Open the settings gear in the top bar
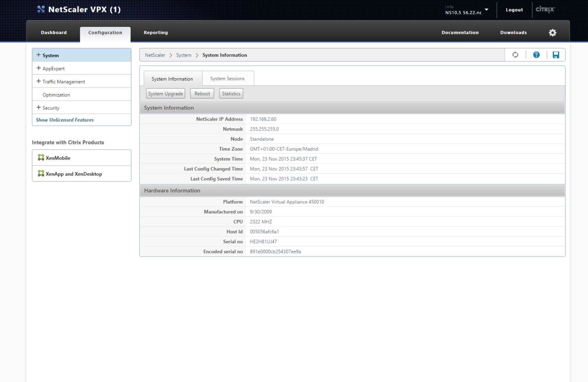The height and width of the screenshot is (382, 588). click(552, 32)
